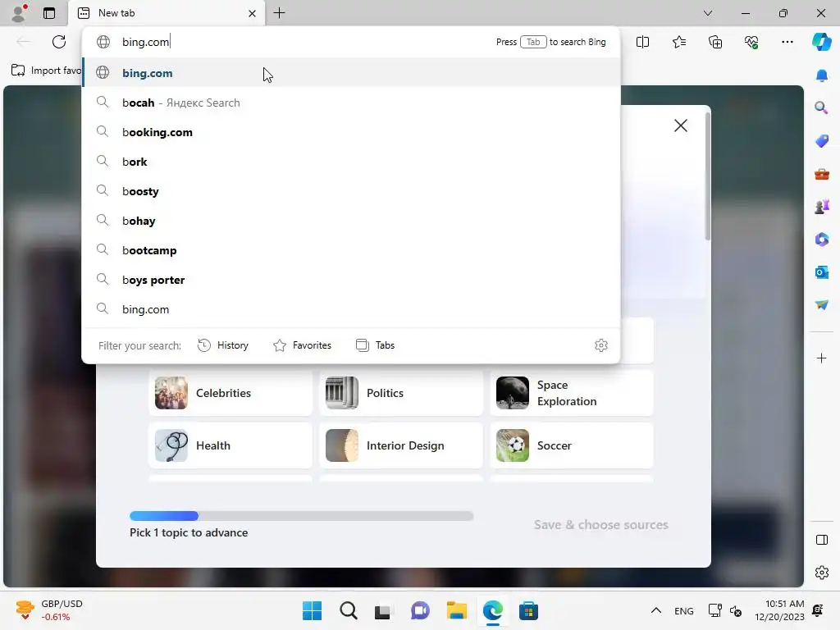The width and height of the screenshot is (840, 630).
Task: Pick the 'bootcamp' search suggestion
Action: click(x=351, y=249)
